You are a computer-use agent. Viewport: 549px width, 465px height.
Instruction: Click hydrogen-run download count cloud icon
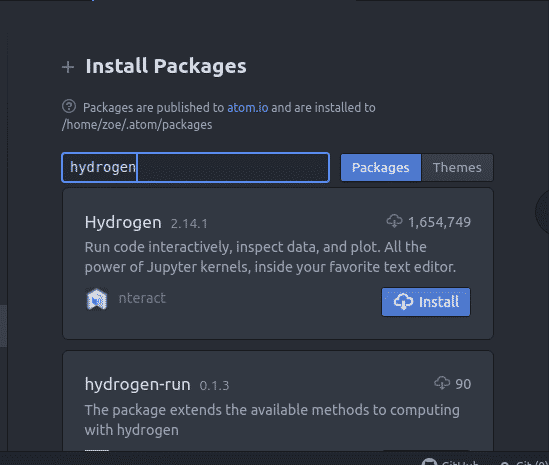[x=442, y=383]
